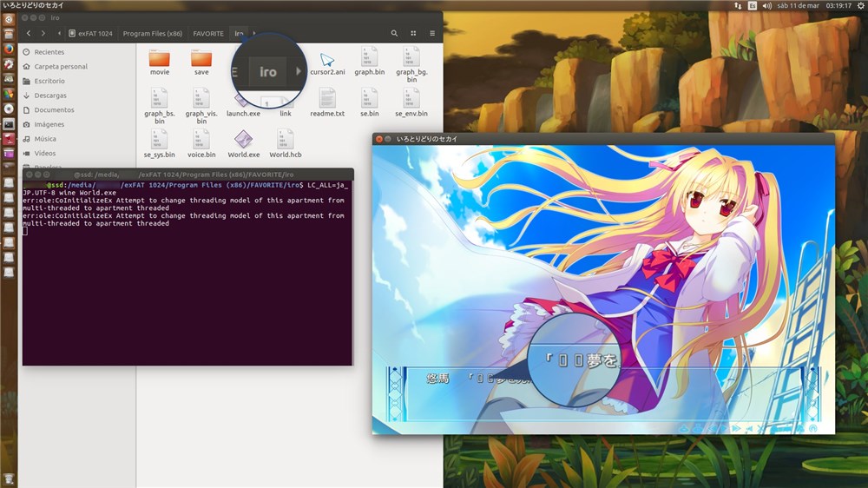Viewport: 868px width, 488px height.
Task: Click the terminal window title bar
Action: (188, 174)
